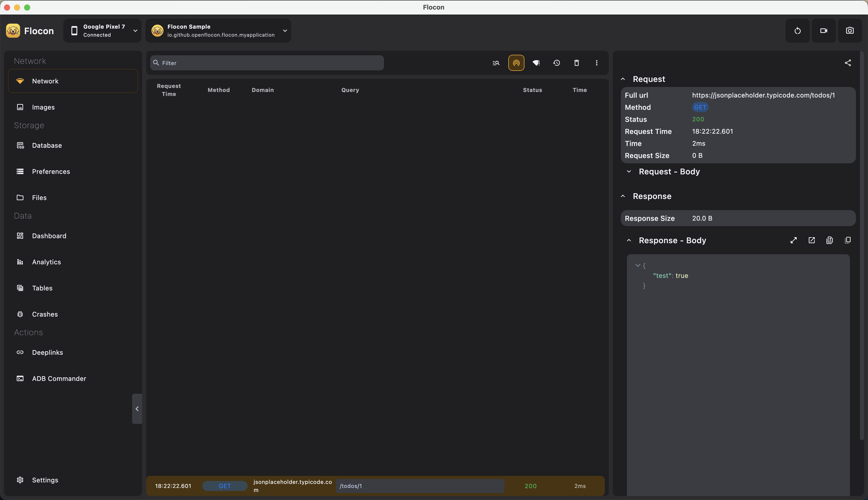Click the 200 status value in details
Viewport: 868px width, 500px height.
[x=698, y=119]
